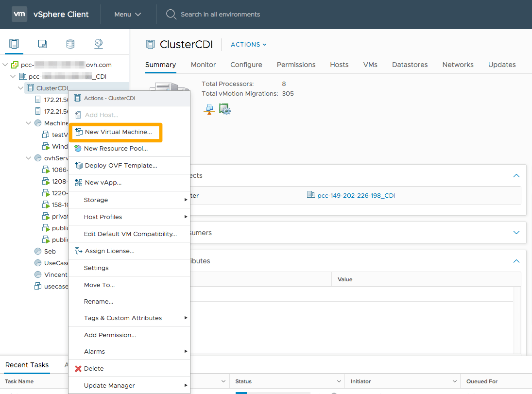The image size is (532, 394).
Task: Click the Seb resource pool icon
Action: [x=38, y=251]
